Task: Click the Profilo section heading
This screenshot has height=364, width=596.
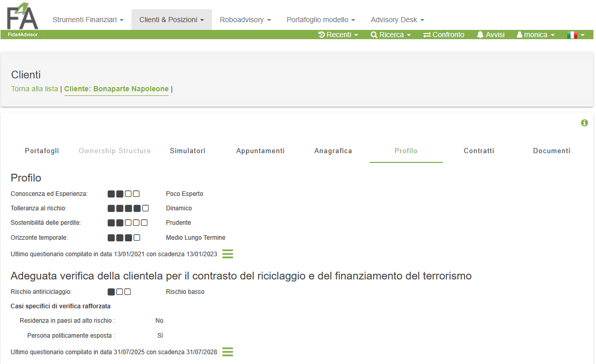Action: (x=26, y=178)
